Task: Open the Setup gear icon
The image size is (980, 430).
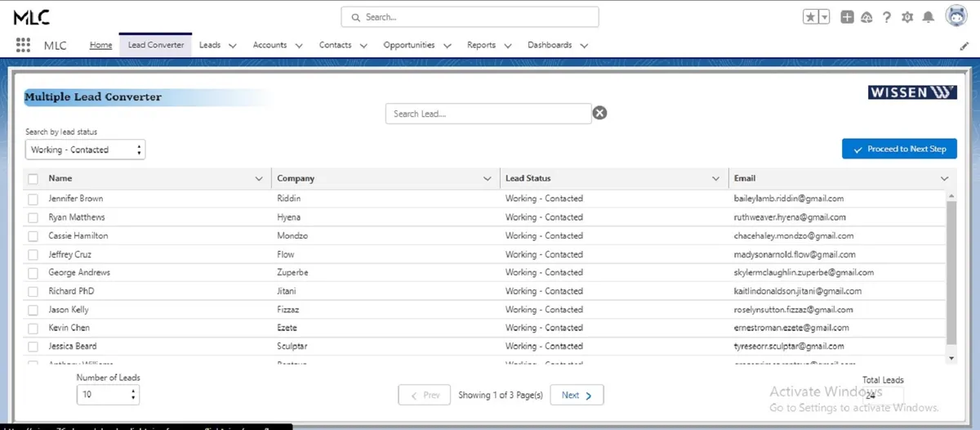Action: [907, 17]
